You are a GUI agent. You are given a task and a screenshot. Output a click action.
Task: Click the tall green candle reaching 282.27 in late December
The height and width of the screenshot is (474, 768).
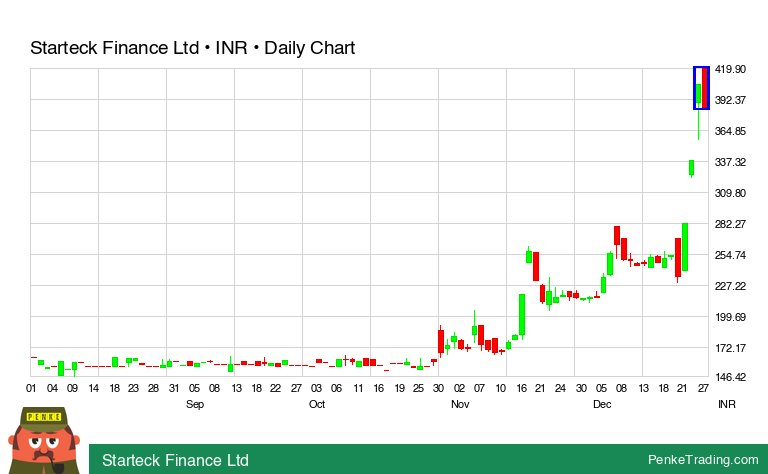(x=685, y=247)
